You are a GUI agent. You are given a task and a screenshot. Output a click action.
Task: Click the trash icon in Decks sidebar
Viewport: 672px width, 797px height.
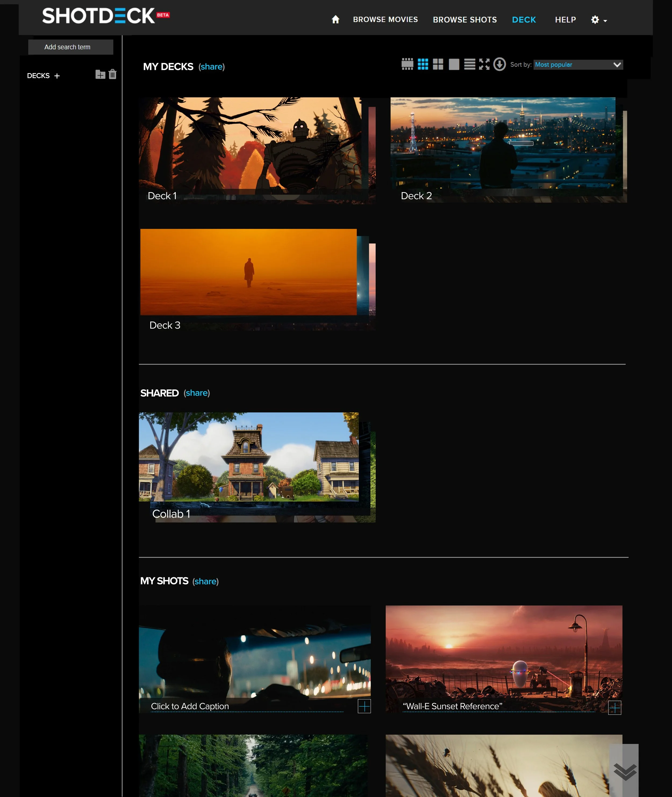[112, 74]
